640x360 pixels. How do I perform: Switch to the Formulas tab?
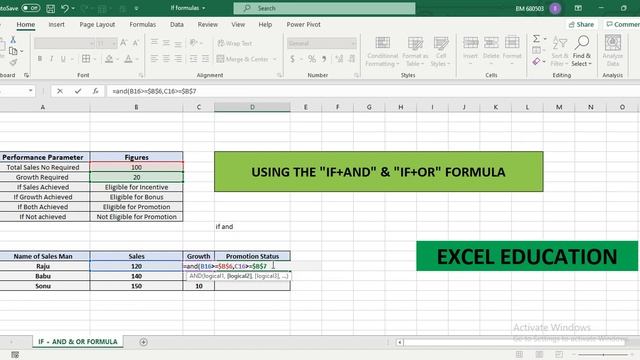[x=142, y=24]
